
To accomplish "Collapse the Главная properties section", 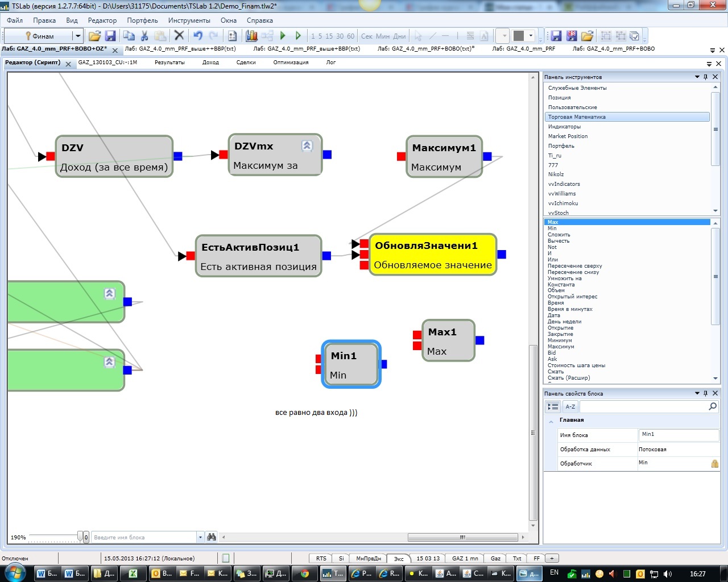I will coord(551,421).
